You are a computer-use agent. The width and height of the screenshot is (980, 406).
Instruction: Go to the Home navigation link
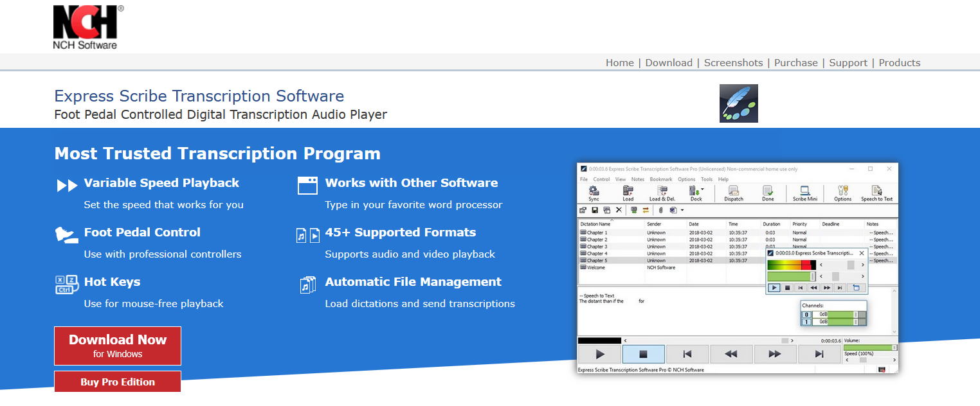pos(620,63)
